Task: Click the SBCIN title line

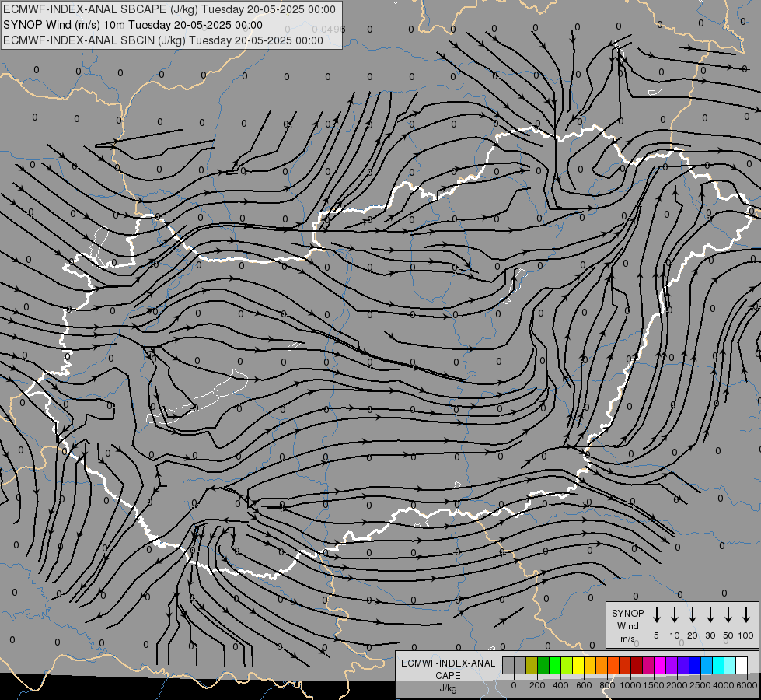Action: tap(163, 40)
